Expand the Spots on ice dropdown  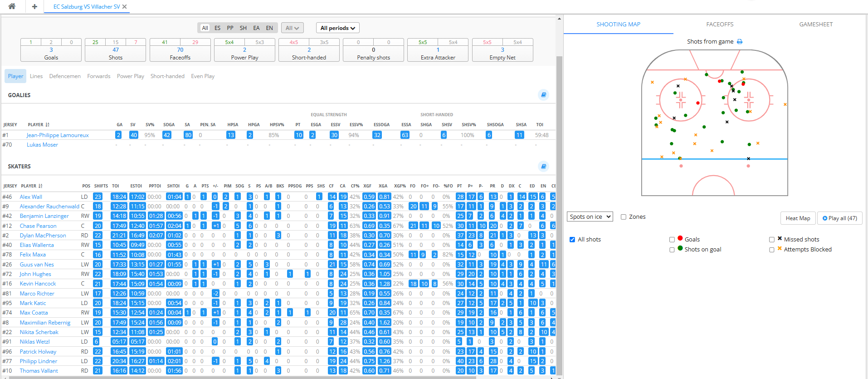click(590, 217)
